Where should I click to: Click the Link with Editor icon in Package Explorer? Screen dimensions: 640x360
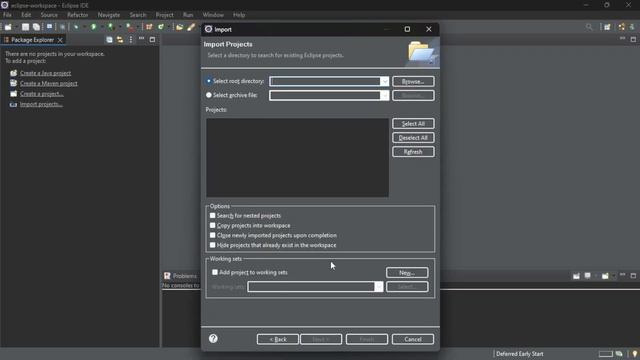(x=120, y=40)
